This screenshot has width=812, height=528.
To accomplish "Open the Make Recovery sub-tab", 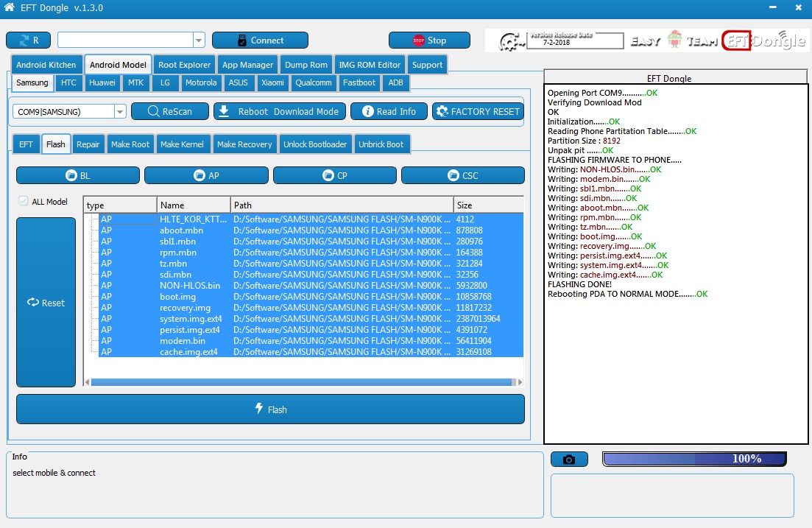I will [244, 144].
